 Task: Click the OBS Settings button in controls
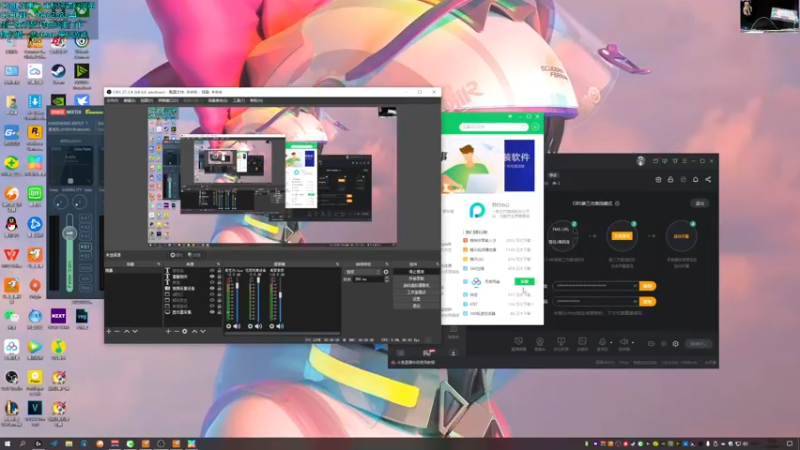coord(416,299)
